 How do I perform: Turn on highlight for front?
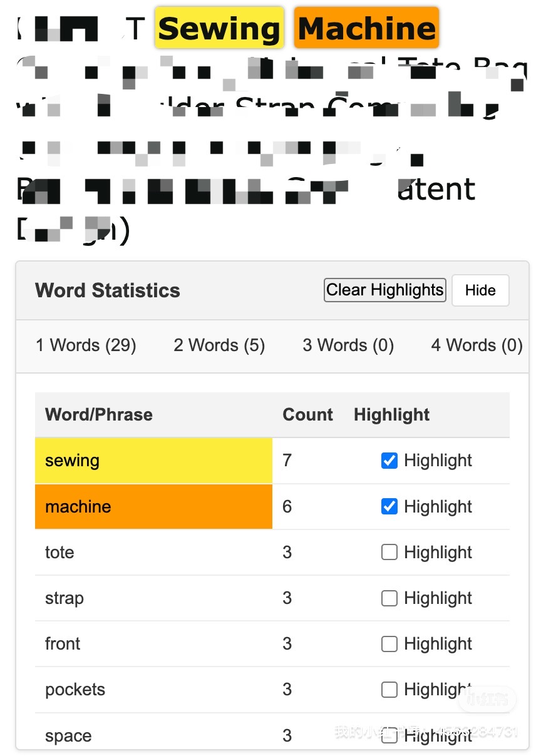pyautogui.click(x=389, y=644)
